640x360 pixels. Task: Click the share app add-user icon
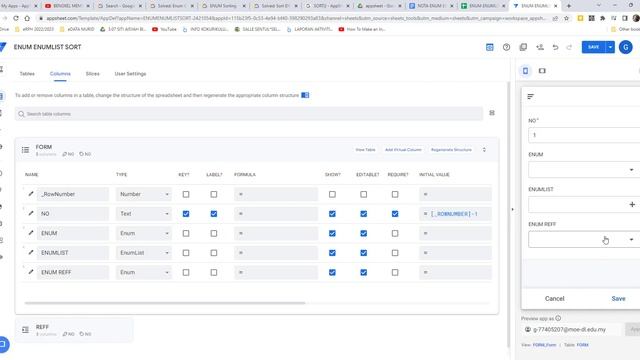[x=540, y=47]
